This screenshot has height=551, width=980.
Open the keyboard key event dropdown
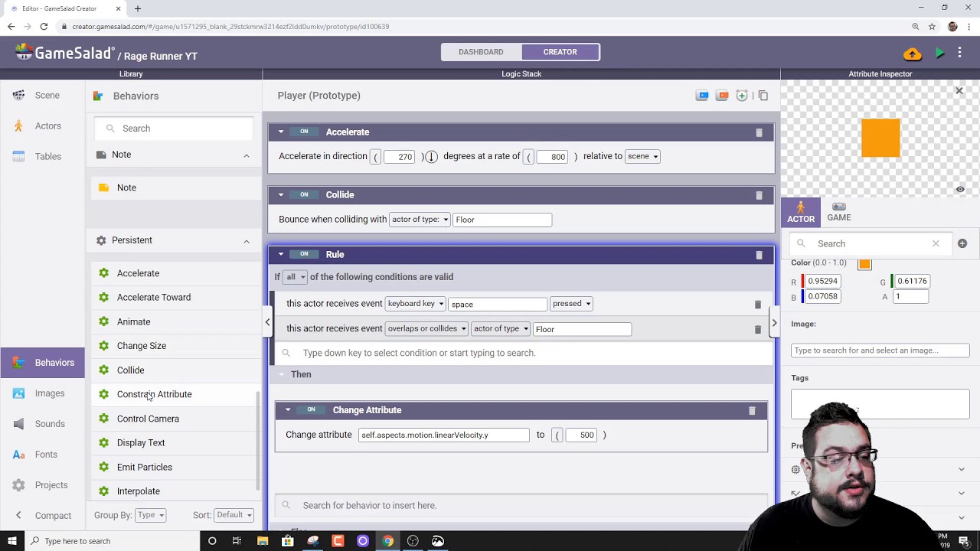(416, 304)
